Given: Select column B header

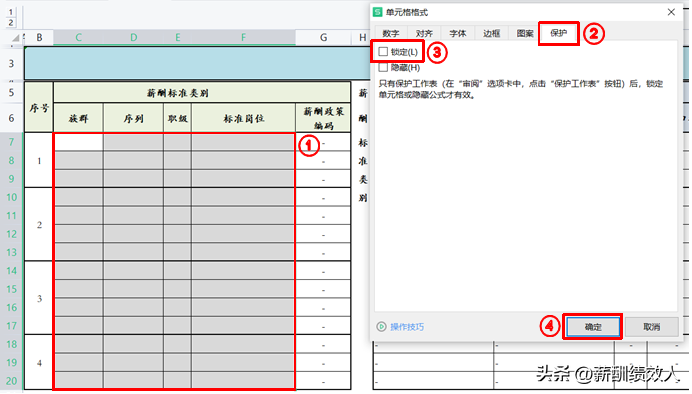Looking at the screenshot, I should tap(39, 38).
